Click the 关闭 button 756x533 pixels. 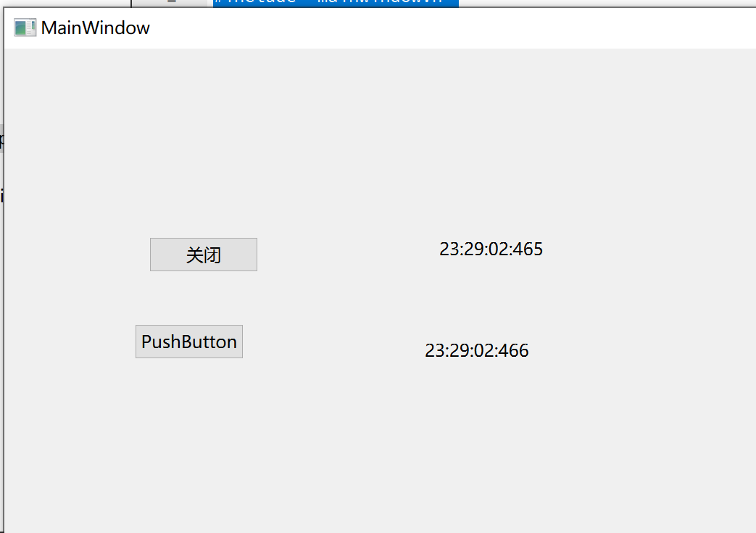click(204, 255)
